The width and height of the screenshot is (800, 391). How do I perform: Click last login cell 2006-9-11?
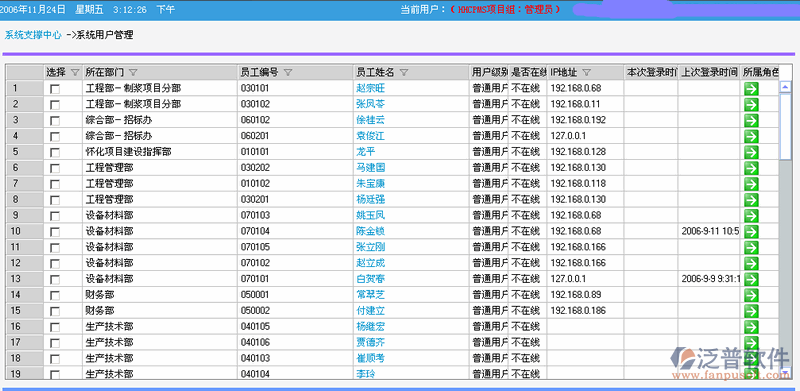click(710, 231)
